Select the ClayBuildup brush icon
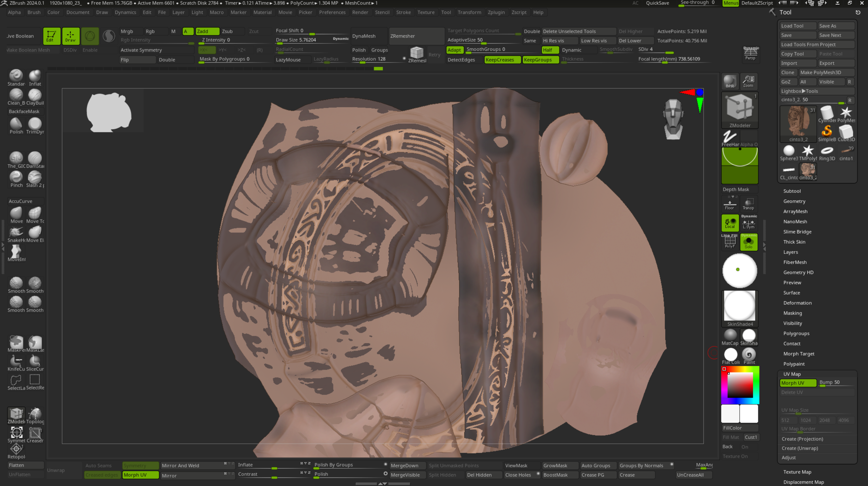Viewport: 868px width, 486px height. coord(35,96)
